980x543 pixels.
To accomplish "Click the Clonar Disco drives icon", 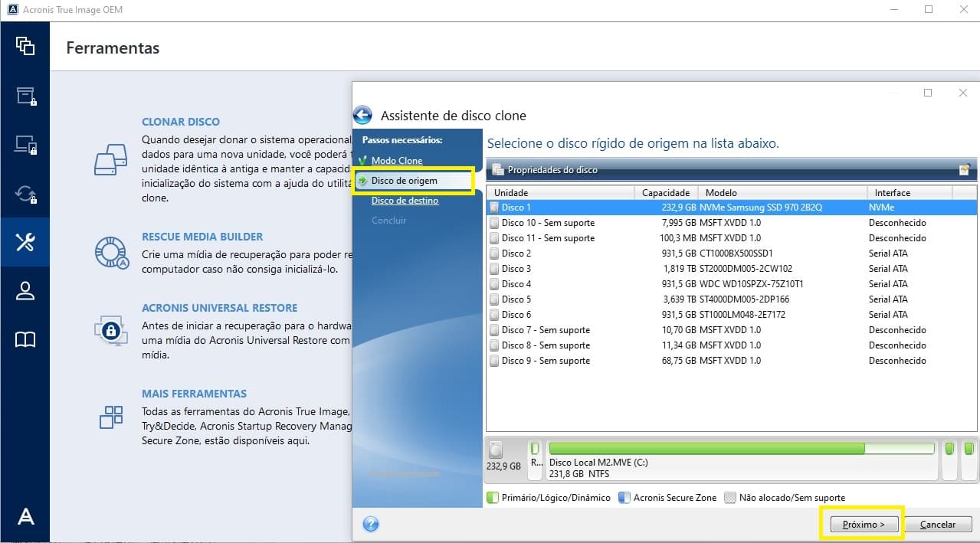I will coord(111,159).
